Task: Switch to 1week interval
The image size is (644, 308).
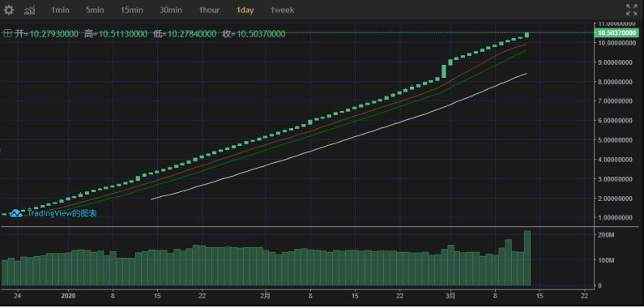Action: point(282,10)
